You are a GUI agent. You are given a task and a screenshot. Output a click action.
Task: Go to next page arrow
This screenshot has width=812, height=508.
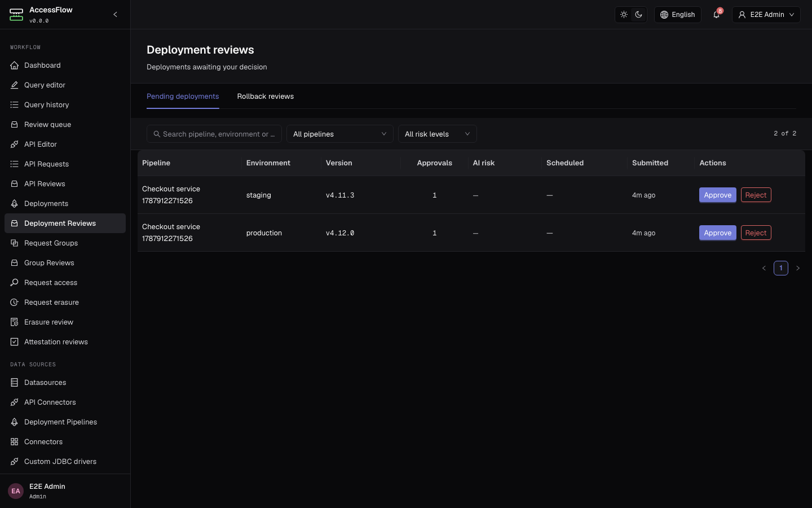[798, 268]
